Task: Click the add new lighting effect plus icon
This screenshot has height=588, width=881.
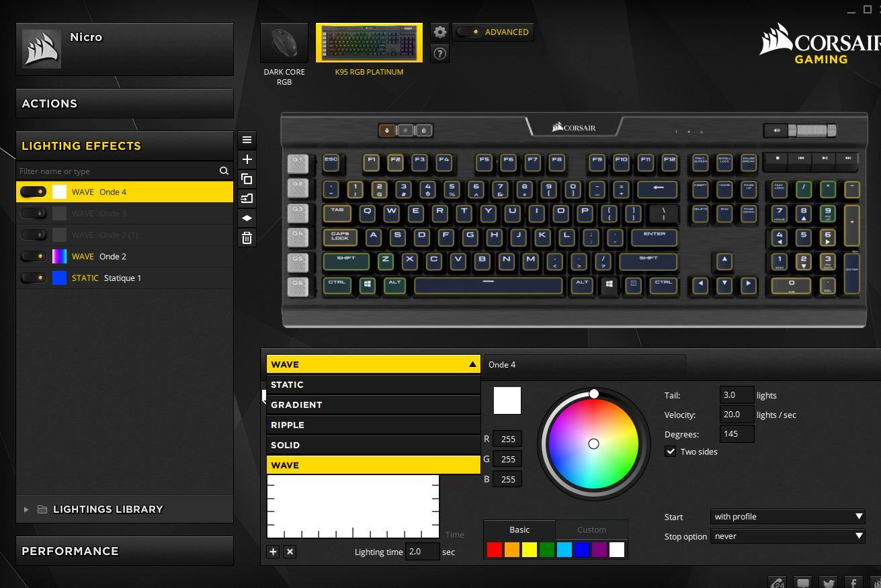Action: 247,159
